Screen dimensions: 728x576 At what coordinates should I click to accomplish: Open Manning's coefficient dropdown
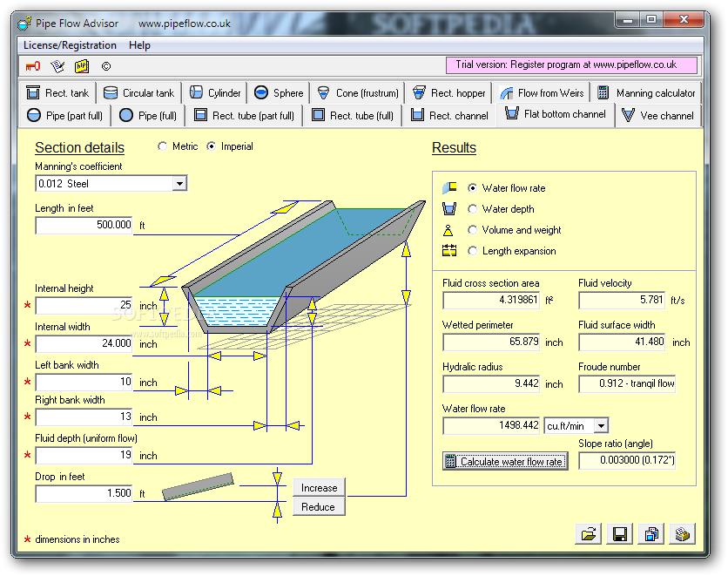click(179, 184)
